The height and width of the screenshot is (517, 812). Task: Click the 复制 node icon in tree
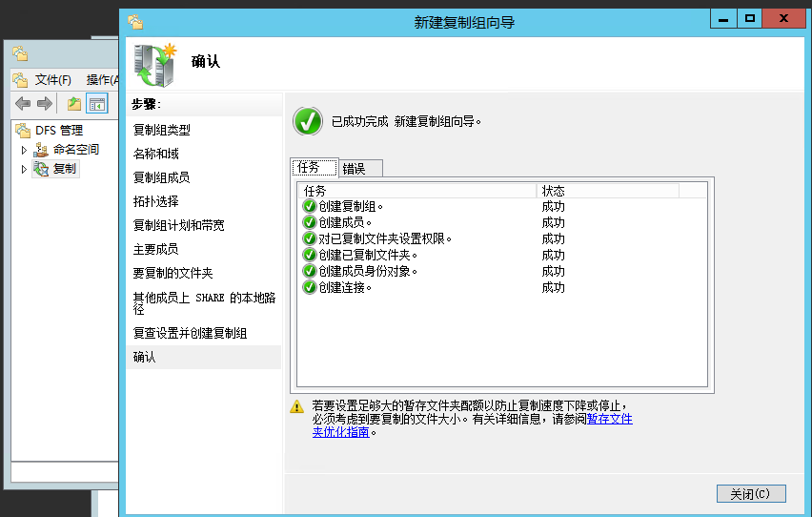point(41,169)
